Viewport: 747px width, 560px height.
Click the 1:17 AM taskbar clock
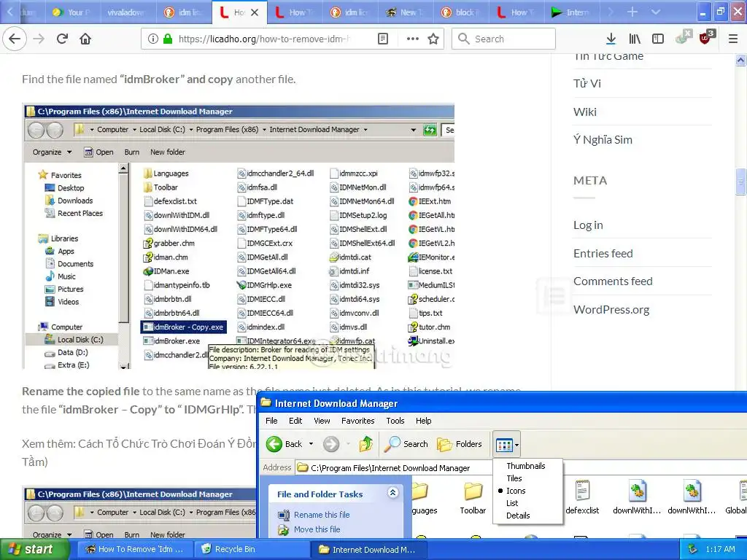point(720,550)
